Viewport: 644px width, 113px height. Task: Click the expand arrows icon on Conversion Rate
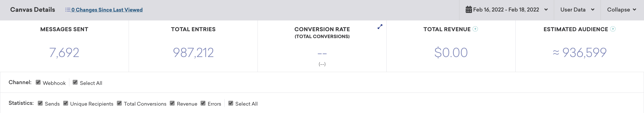tap(380, 27)
